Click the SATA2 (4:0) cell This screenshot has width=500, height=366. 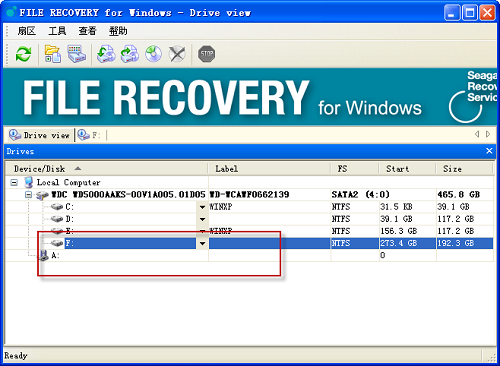coord(361,195)
